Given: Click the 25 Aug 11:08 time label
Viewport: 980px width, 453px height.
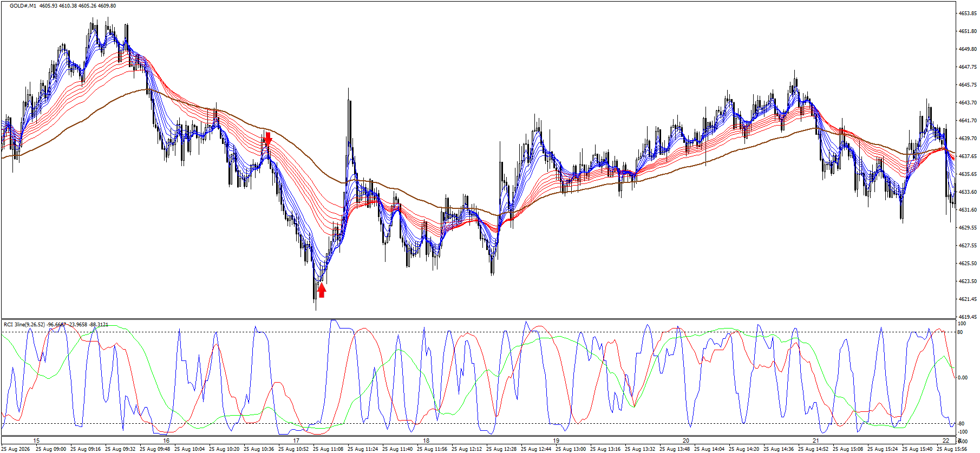Looking at the screenshot, I should click(329, 449).
